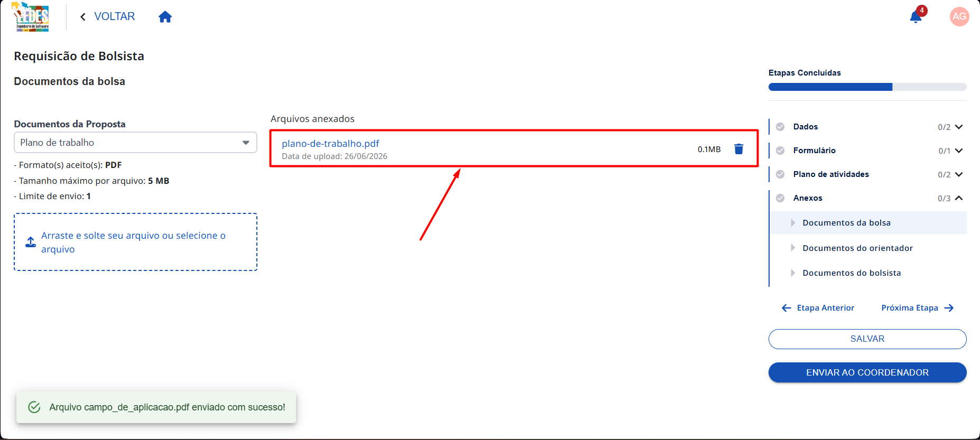The height and width of the screenshot is (440, 980).
Task: Click the LEDES logo
Action: [31, 17]
